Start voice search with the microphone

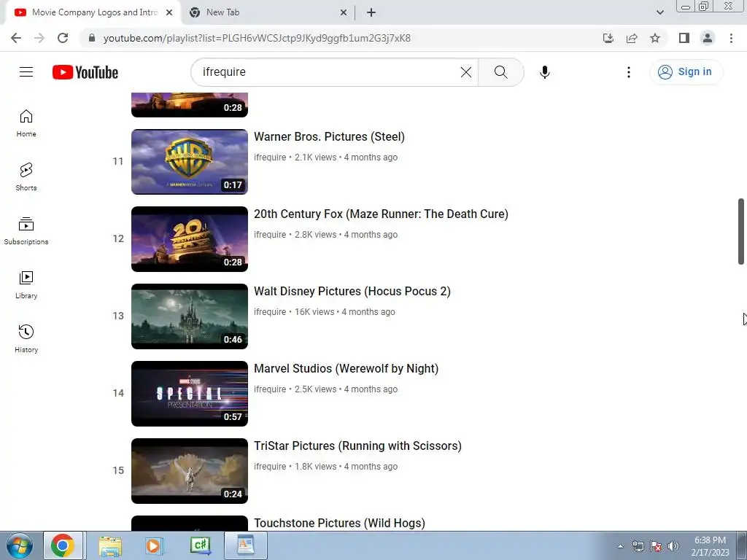click(x=544, y=72)
